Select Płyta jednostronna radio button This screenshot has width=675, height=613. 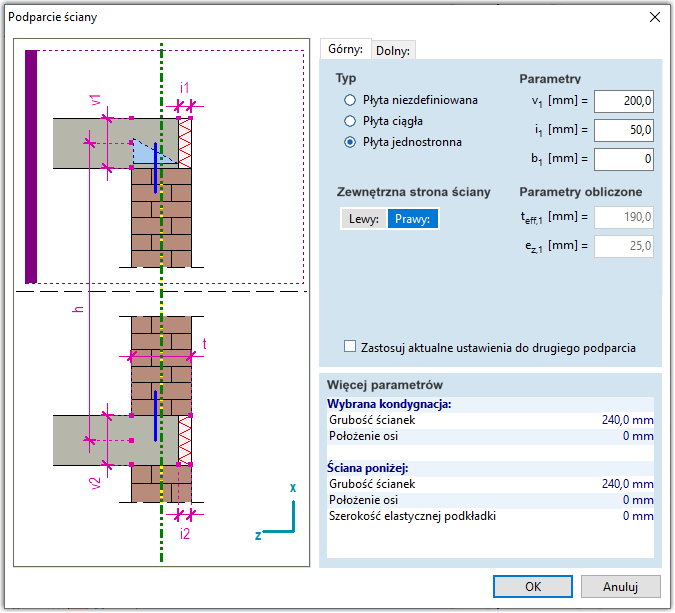350,142
